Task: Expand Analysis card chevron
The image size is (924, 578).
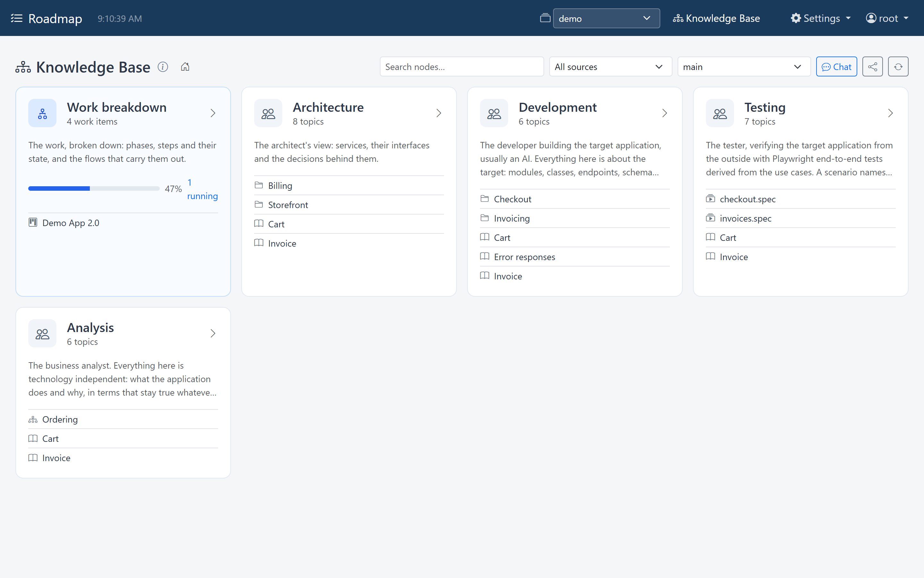Action: (213, 333)
